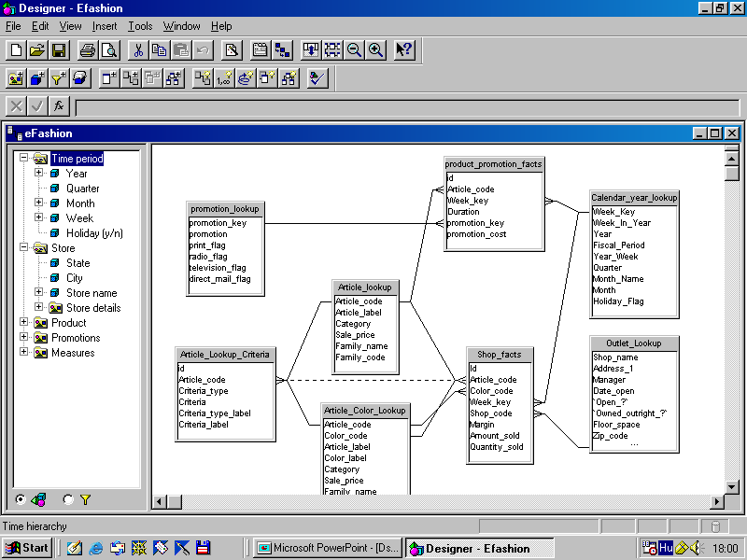
Task: Save the universe with the floppy icon
Action: coord(59,50)
